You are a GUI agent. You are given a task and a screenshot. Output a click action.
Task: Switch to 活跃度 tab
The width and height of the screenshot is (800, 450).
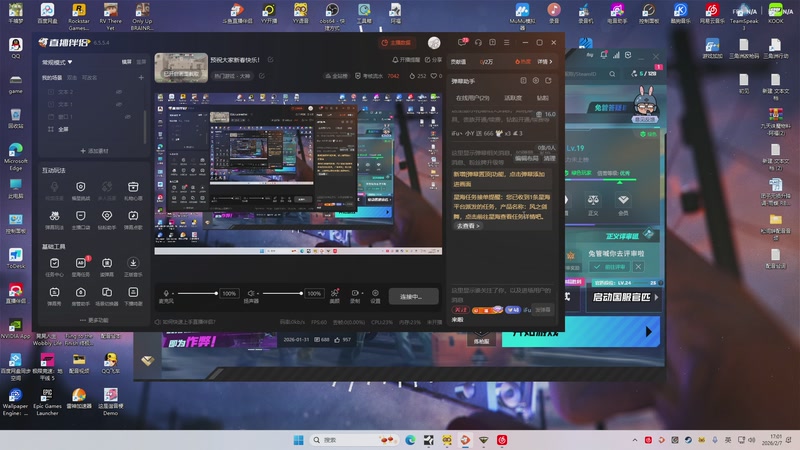[x=513, y=98]
